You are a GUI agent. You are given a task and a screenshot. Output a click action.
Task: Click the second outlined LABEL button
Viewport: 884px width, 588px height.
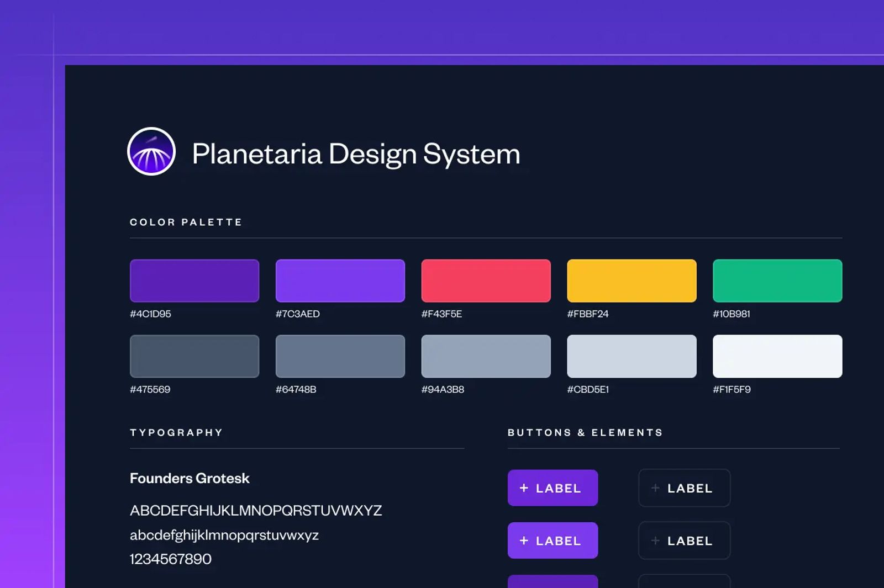pos(684,541)
